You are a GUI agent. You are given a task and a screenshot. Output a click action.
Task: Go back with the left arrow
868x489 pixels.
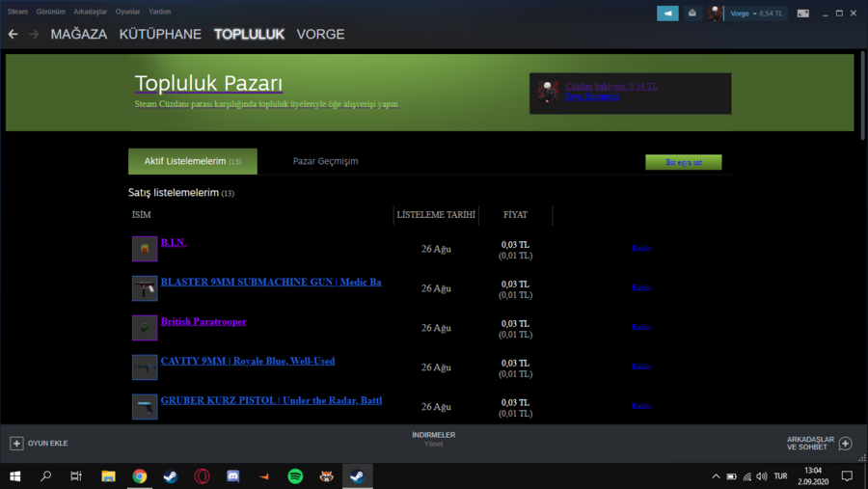13,35
